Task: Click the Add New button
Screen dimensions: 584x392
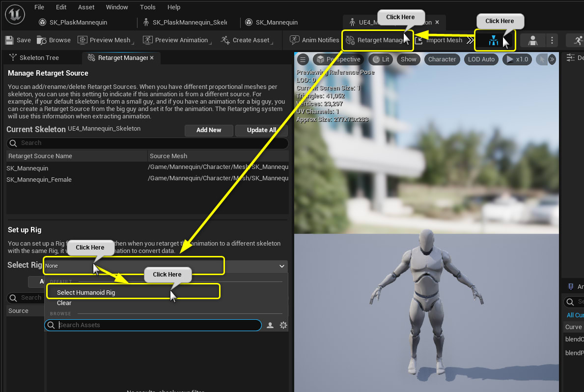Action: pos(209,130)
